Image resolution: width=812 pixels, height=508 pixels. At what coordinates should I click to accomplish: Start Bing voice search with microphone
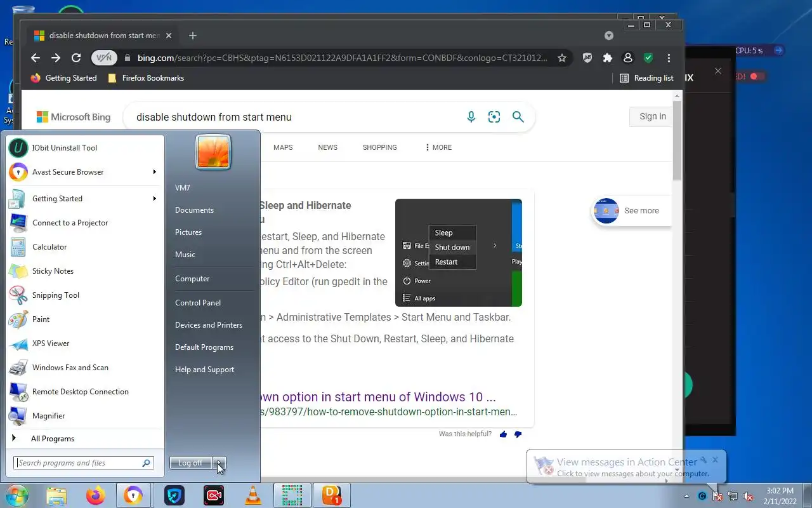[x=471, y=117]
